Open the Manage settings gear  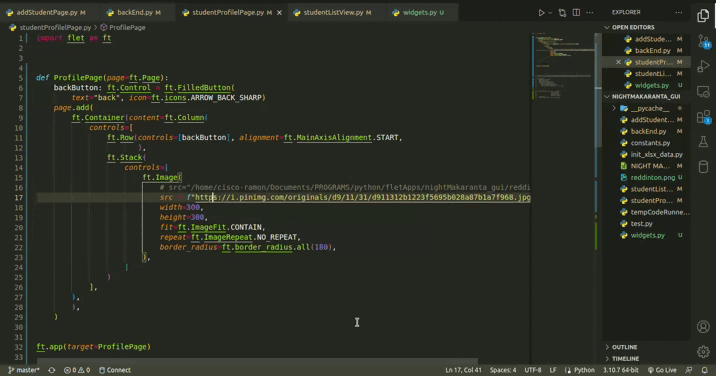(703, 351)
